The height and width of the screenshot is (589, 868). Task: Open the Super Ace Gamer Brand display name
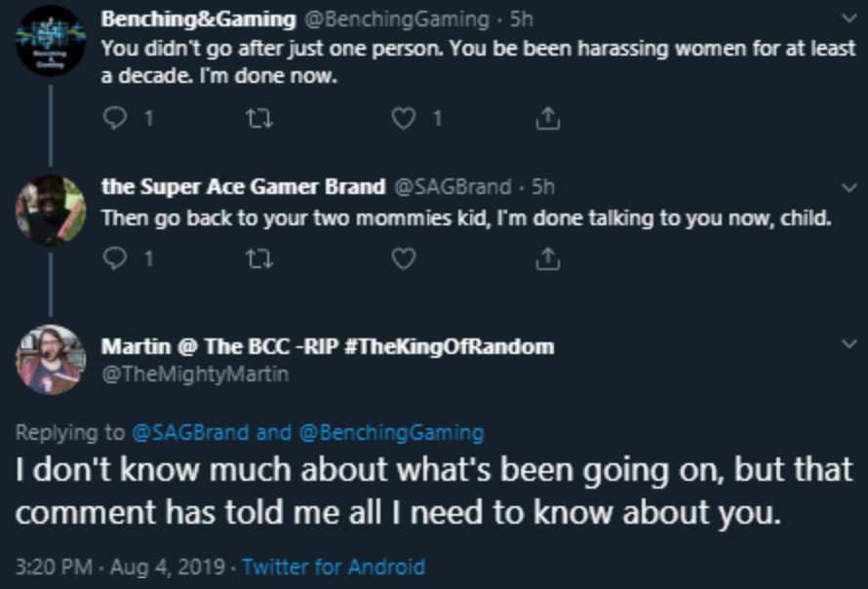243,186
